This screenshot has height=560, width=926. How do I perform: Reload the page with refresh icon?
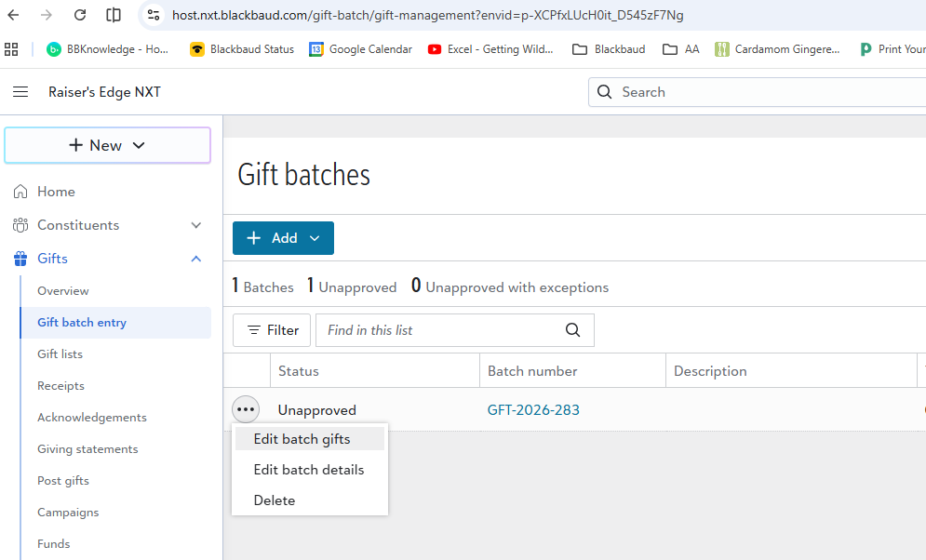click(x=80, y=15)
